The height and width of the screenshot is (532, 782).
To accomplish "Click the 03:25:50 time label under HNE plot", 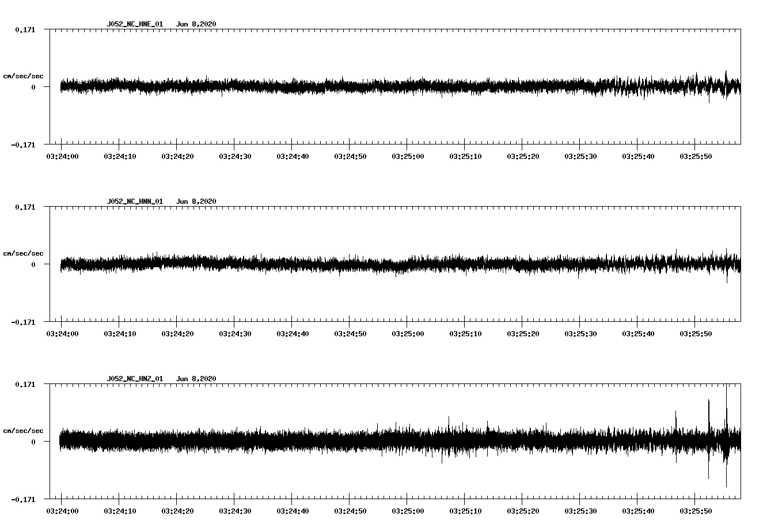I will pos(695,157).
